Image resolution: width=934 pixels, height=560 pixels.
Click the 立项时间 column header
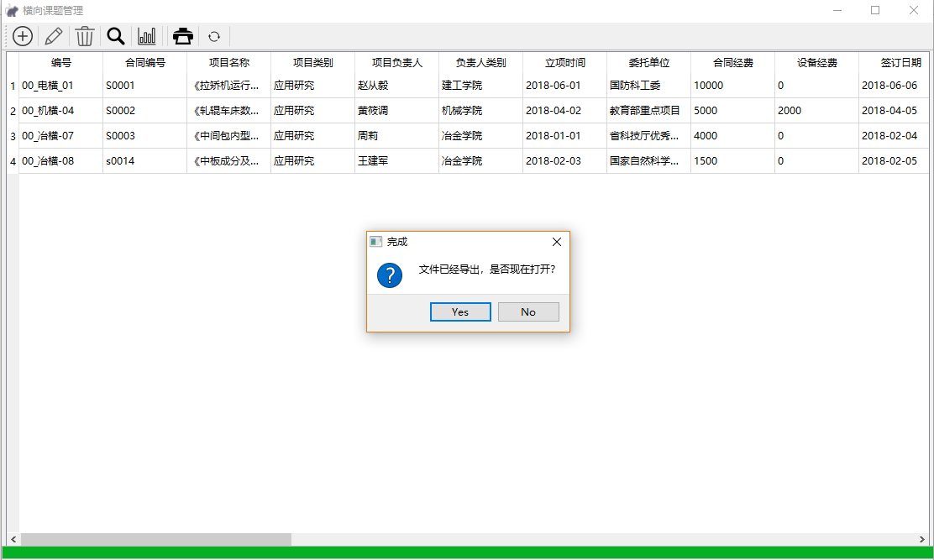point(563,61)
